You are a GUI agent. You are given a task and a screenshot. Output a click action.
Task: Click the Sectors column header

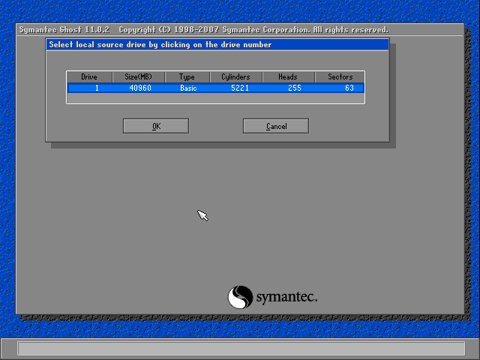(x=340, y=77)
